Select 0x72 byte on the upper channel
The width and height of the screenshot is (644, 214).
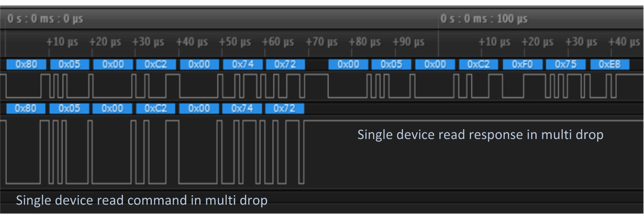click(286, 65)
